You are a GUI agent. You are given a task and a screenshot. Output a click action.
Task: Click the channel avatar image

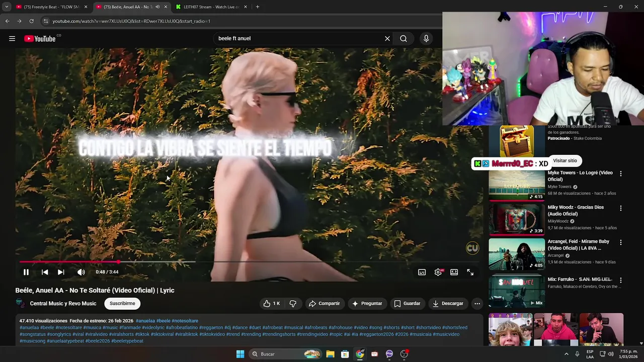pos(21,303)
